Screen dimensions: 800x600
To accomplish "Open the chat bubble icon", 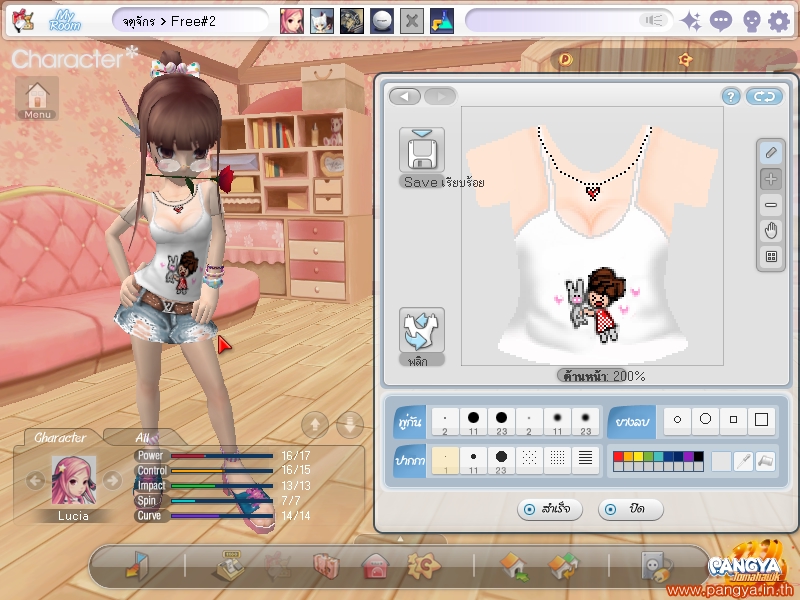I will pos(720,21).
